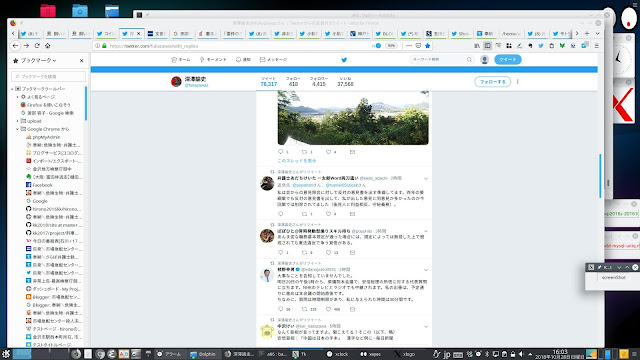
Task: Open a new tab with plus button
Action: pos(587,33)
